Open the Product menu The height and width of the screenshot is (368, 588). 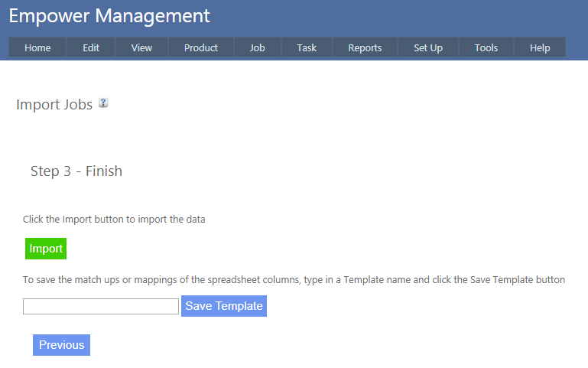pyautogui.click(x=201, y=47)
